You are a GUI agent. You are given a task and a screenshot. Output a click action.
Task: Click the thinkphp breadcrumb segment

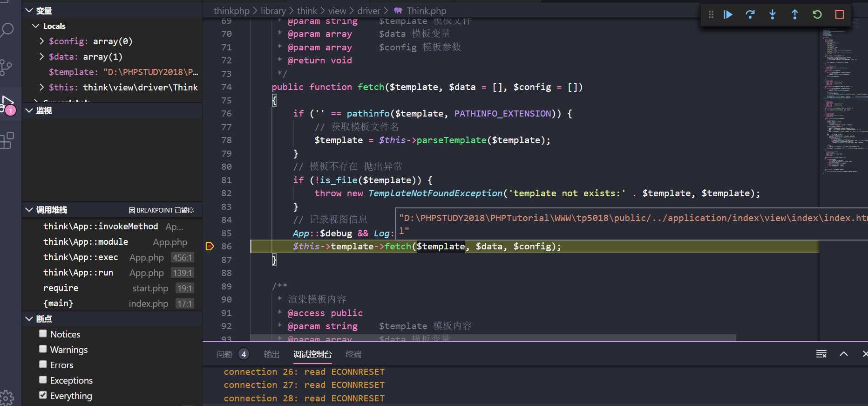[x=231, y=11]
